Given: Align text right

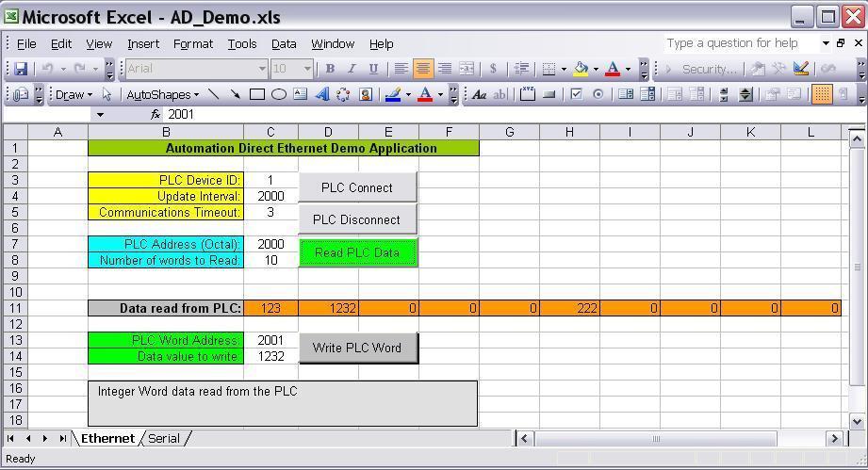Looking at the screenshot, I should [445, 69].
